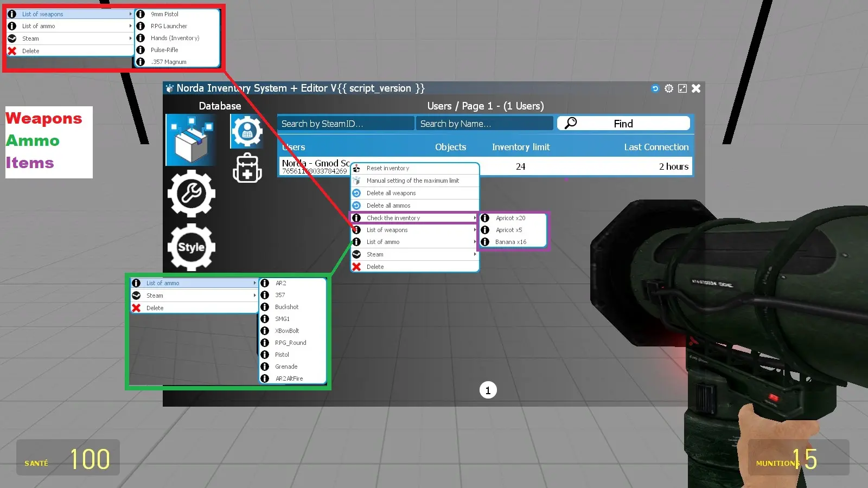868x488 pixels.
Task: Click the page 1 indicator circle
Action: (x=488, y=390)
